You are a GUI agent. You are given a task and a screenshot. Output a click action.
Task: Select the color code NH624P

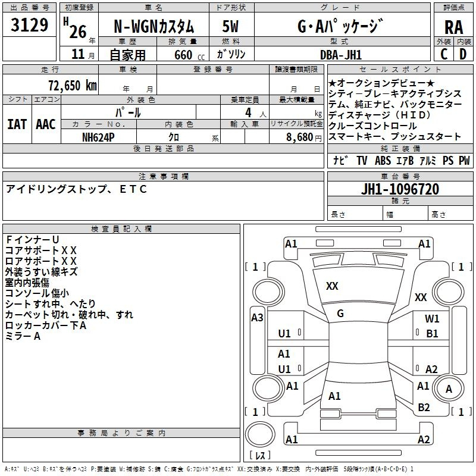click(99, 137)
